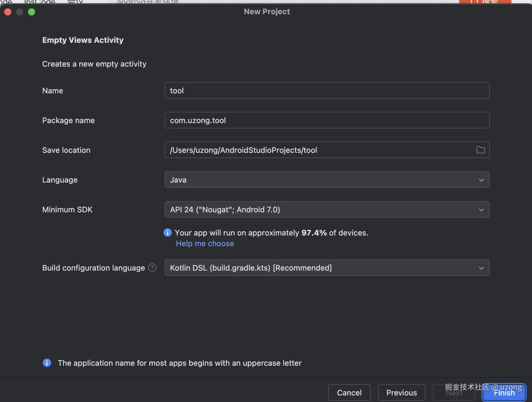
Task: Click the info icon beside the uppercase letter warning
Action: click(47, 363)
